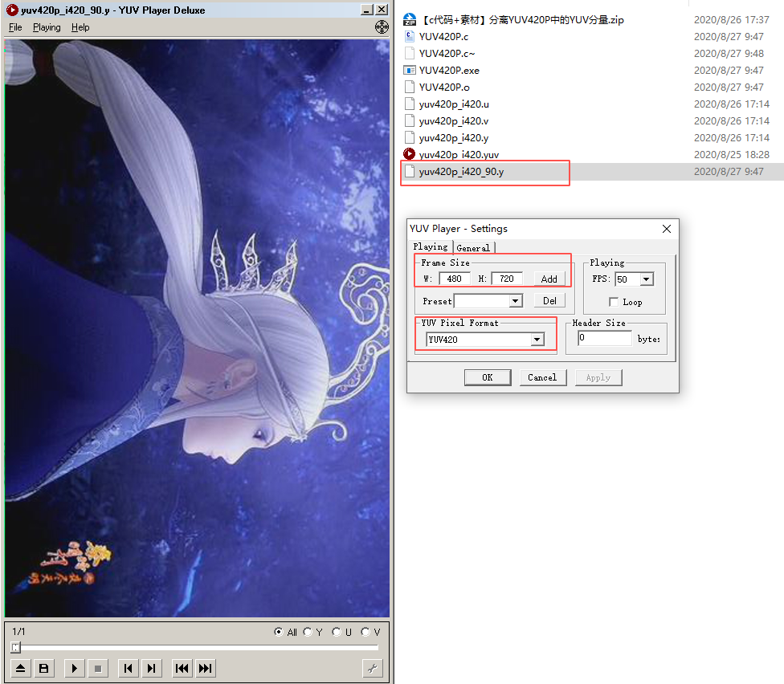Click the fullscreen crosshair icon in the menu bar
Viewport: 784px width, 684px height.
pos(382,27)
